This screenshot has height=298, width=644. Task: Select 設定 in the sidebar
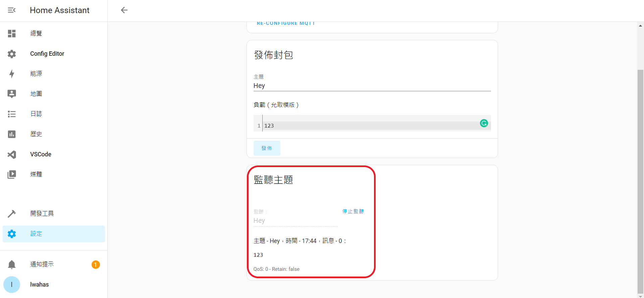pos(36,234)
